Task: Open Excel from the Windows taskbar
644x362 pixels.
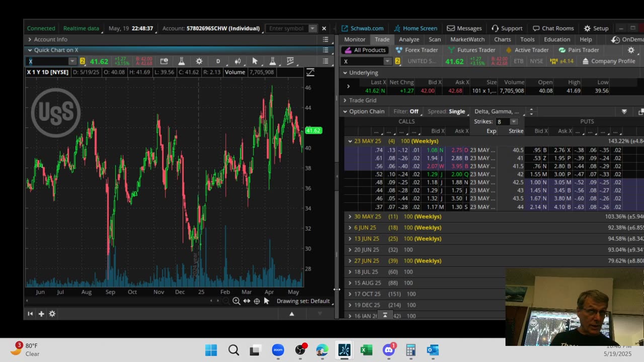Action: pyautogui.click(x=366, y=350)
